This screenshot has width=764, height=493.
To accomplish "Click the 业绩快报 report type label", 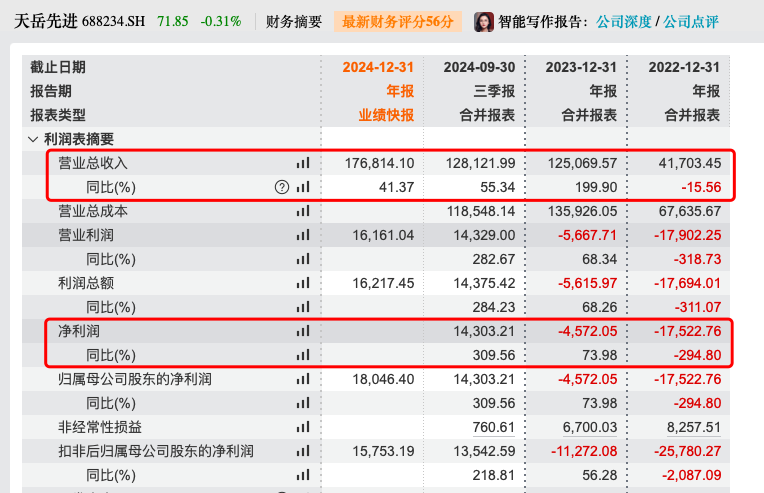I will 386,115.
